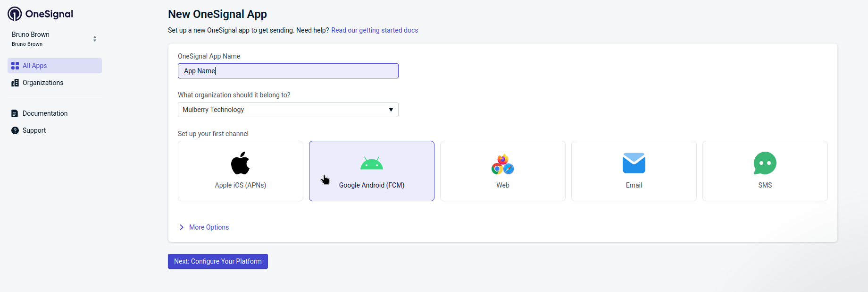Select the blue Email envelope icon
Screen dimensions: 868x292
634,163
